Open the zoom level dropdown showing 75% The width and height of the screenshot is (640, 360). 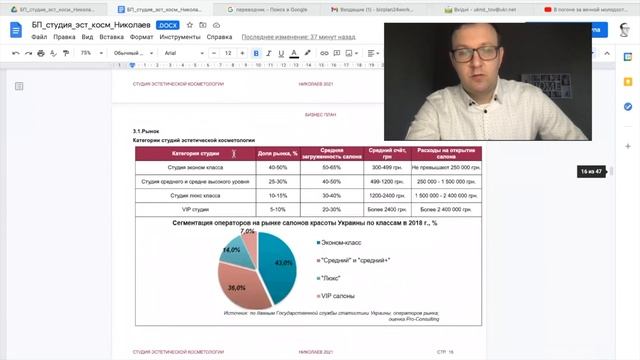tap(91, 53)
